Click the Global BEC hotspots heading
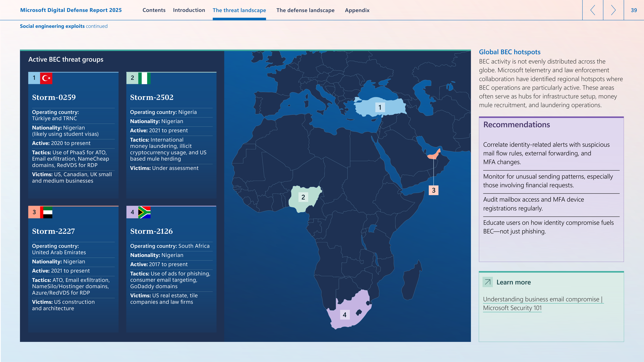Image resolution: width=644 pixels, height=362 pixels. click(x=510, y=52)
